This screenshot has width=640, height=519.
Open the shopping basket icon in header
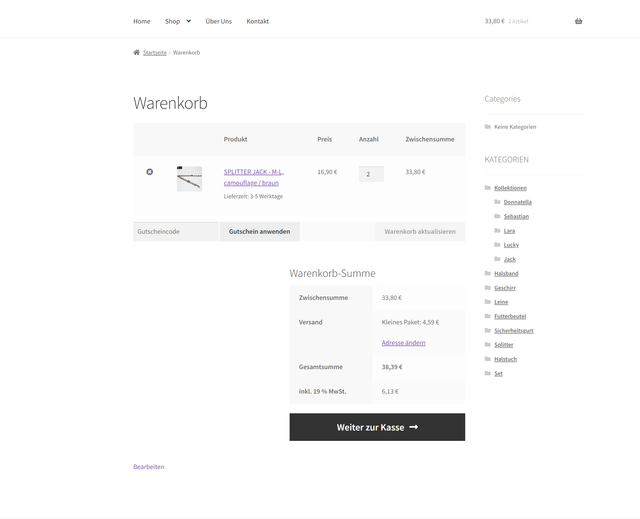(x=578, y=21)
